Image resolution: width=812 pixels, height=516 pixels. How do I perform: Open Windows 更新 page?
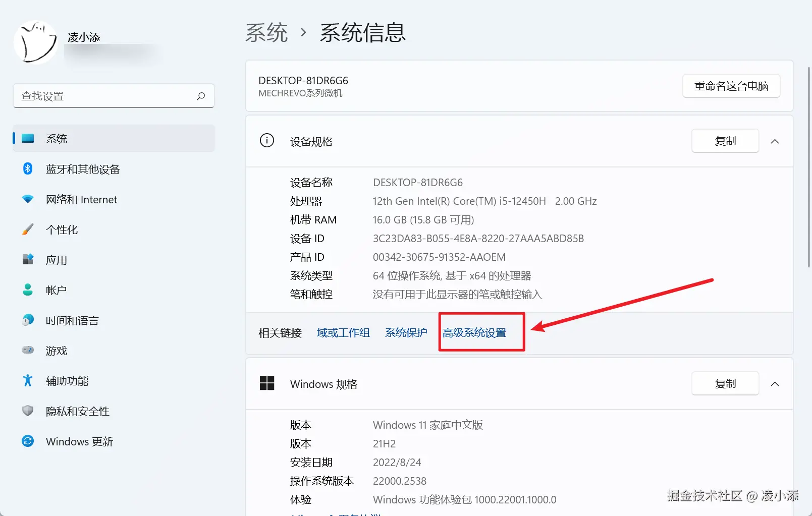[114, 441]
